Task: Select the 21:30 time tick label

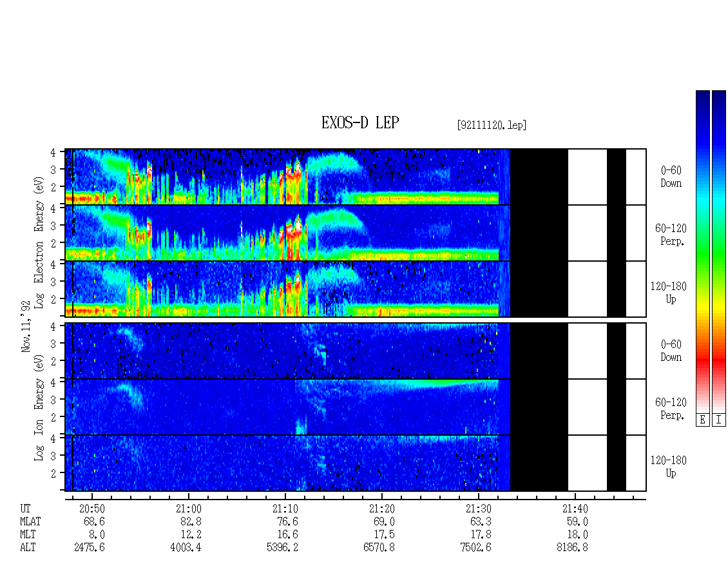Action: [478, 509]
